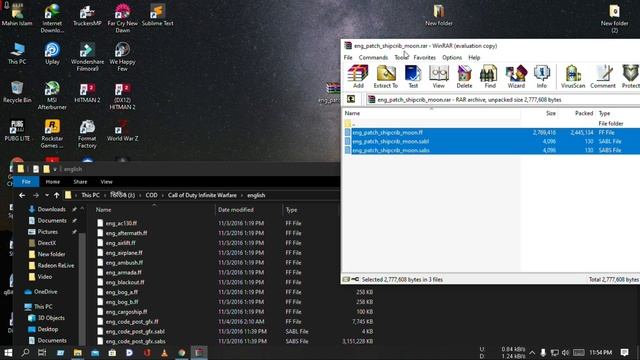This screenshot has height=360, width=640.
Task: Click This PC in Explorer address path
Action: click(90, 195)
